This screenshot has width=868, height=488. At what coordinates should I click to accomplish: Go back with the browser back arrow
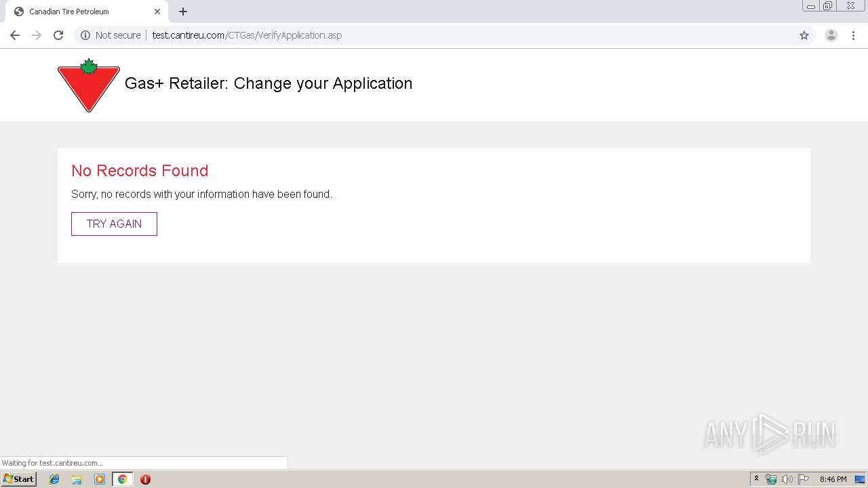pos(15,35)
